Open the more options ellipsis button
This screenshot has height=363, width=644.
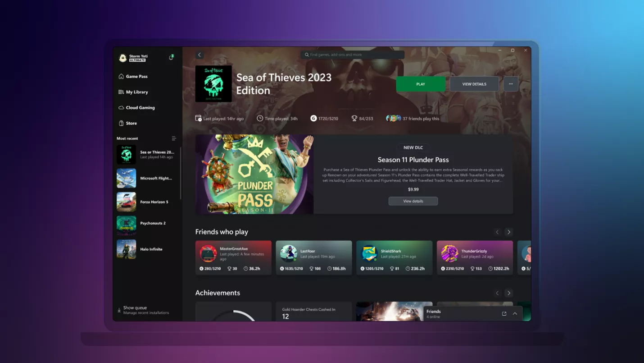[x=511, y=84]
